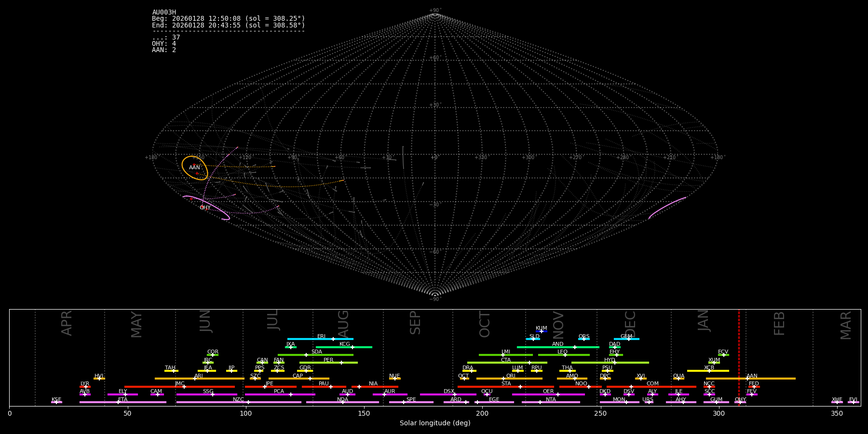Click the CTA shower label
868x434 pixels.
(506, 360)
